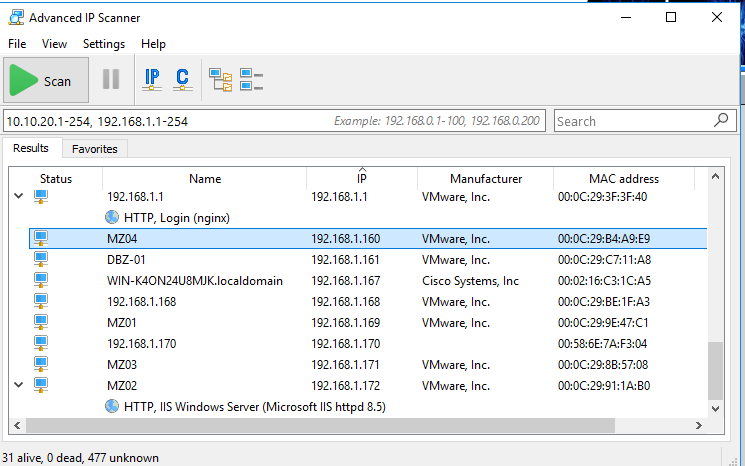The height and width of the screenshot is (466, 745).
Task: Sort by Manufacturer column header
Action: click(486, 179)
